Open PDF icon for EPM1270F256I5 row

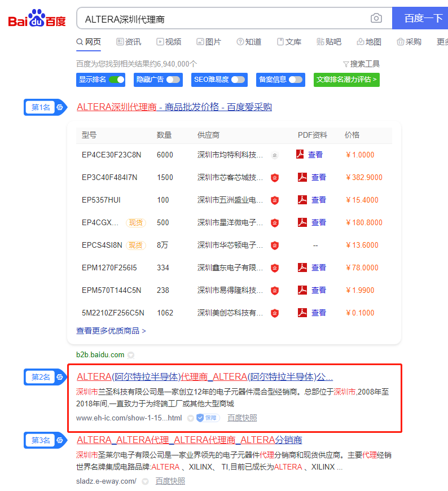click(x=302, y=268)
